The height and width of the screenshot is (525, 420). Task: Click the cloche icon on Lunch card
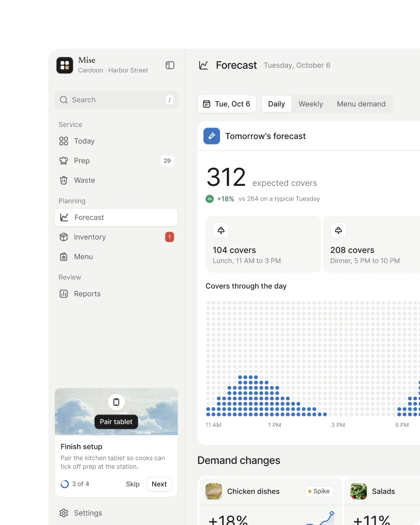coord(221,230)
